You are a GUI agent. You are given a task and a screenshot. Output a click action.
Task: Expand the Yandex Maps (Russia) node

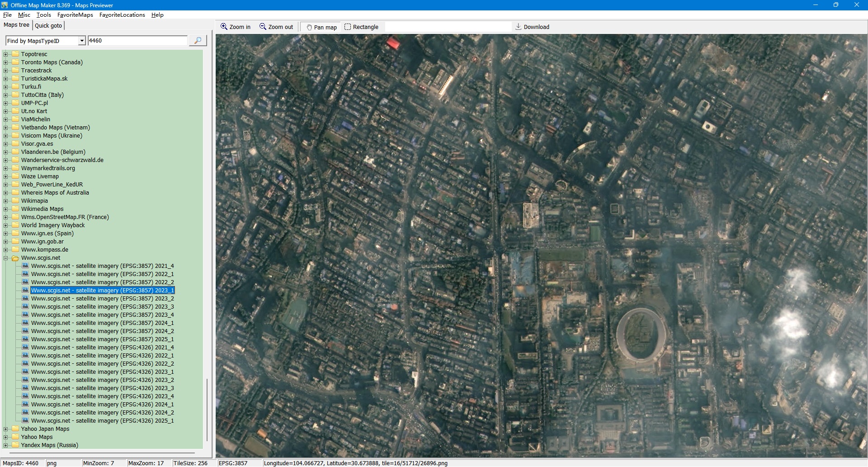[x=6, y=445]
